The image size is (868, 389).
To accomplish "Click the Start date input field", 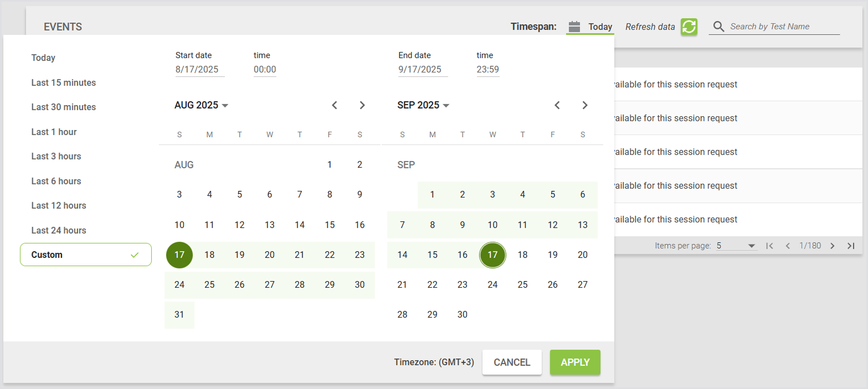I will point(199,70).
